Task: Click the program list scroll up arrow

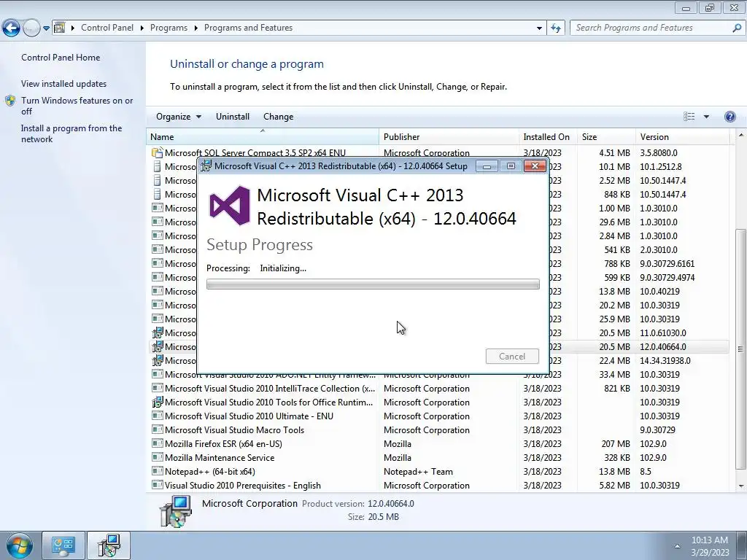Action: (741, 135)
